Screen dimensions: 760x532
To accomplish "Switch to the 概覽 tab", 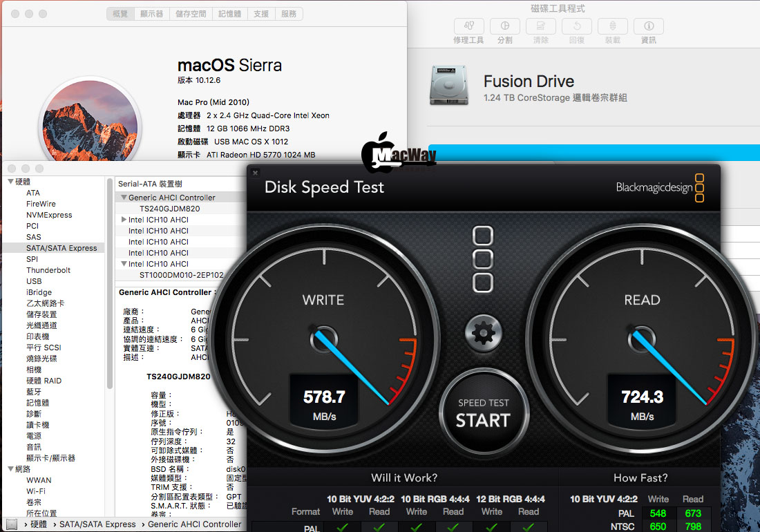I will point(120,14).
